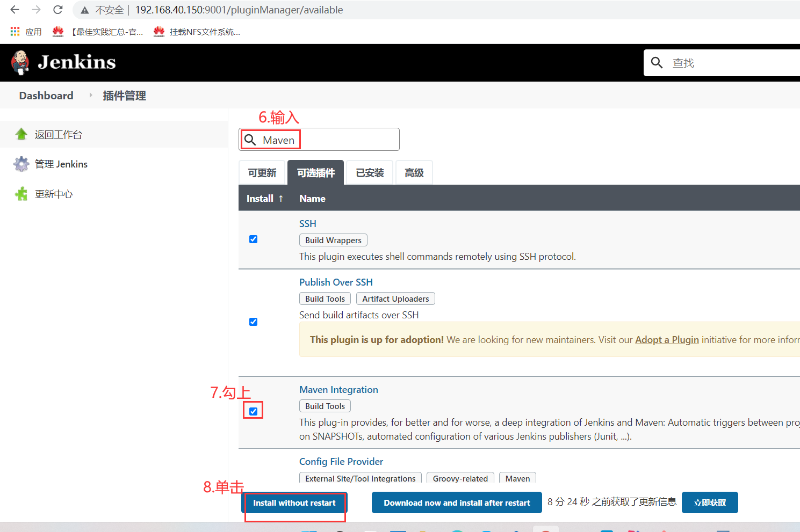Click 立即获取 update button

(x=710, y=502)
